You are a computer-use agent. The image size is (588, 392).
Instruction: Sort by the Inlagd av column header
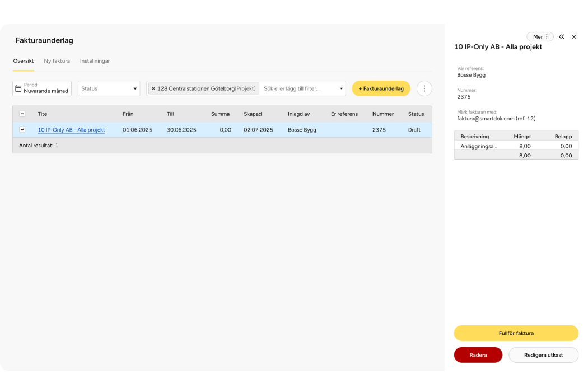(299, 114)
